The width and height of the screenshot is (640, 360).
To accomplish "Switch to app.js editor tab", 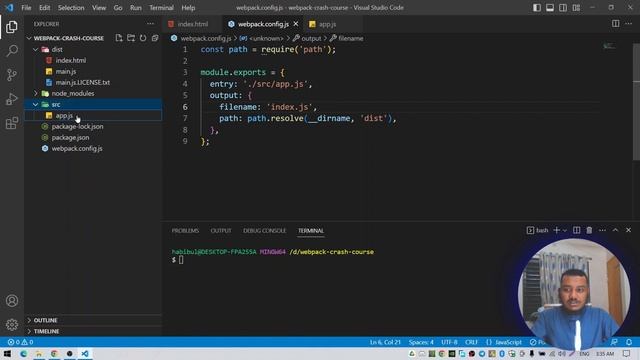I will (327, 24).
